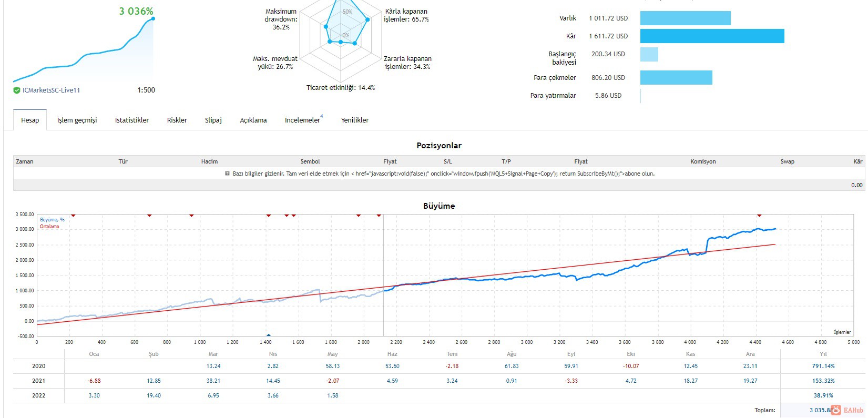This screenshot has width=868, height=418.
Task: Sort positions by the Zaman column header
Action: (25, 161)
